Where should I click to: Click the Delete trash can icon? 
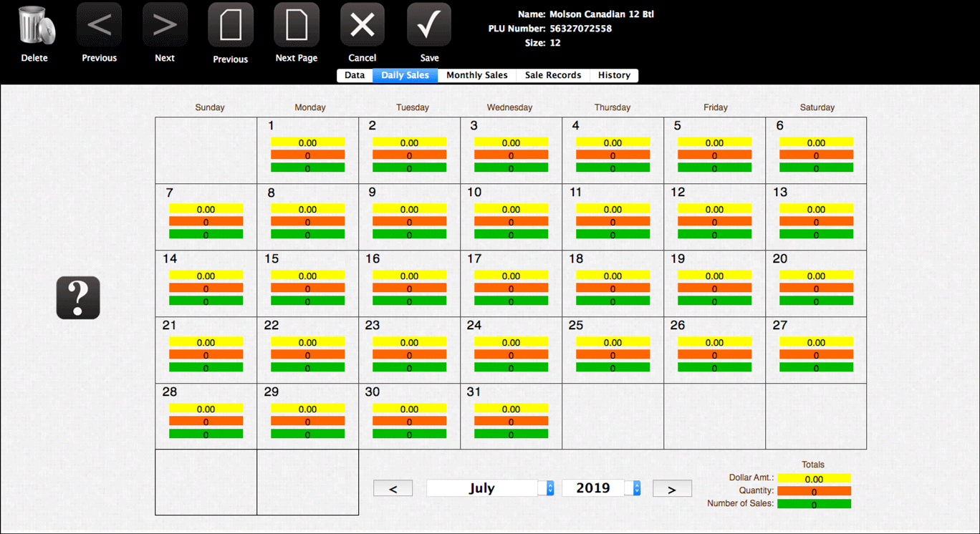point(34,26)
